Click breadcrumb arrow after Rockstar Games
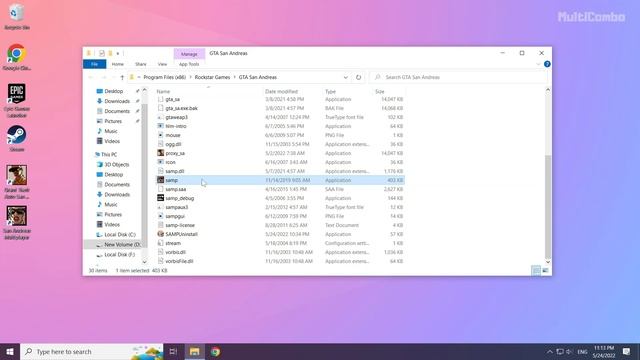The image size is (640, 360). coord(235,77)
